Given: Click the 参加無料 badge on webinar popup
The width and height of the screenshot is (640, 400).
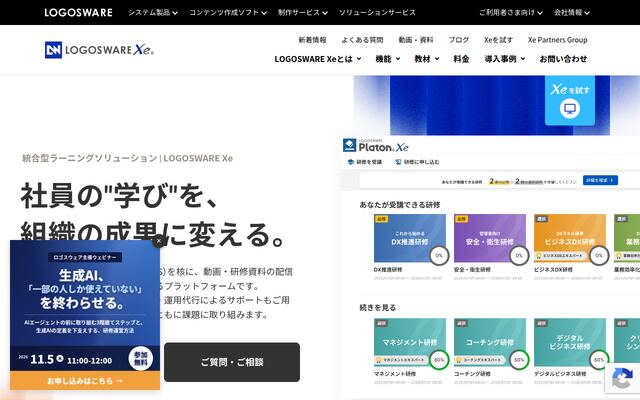Looking at the screenshot, I should (141, 359).
